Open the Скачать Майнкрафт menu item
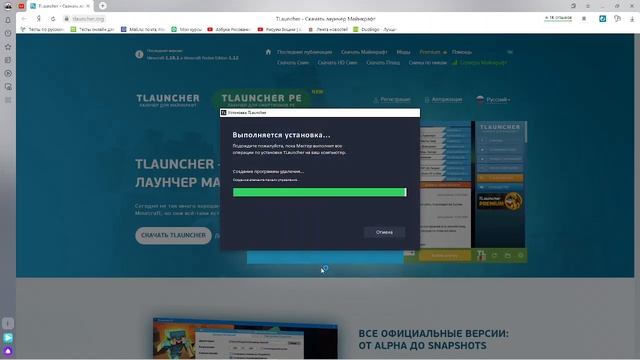Image resolution: width=640 pixels, height=360 pixels. click(x=364, y=52)
